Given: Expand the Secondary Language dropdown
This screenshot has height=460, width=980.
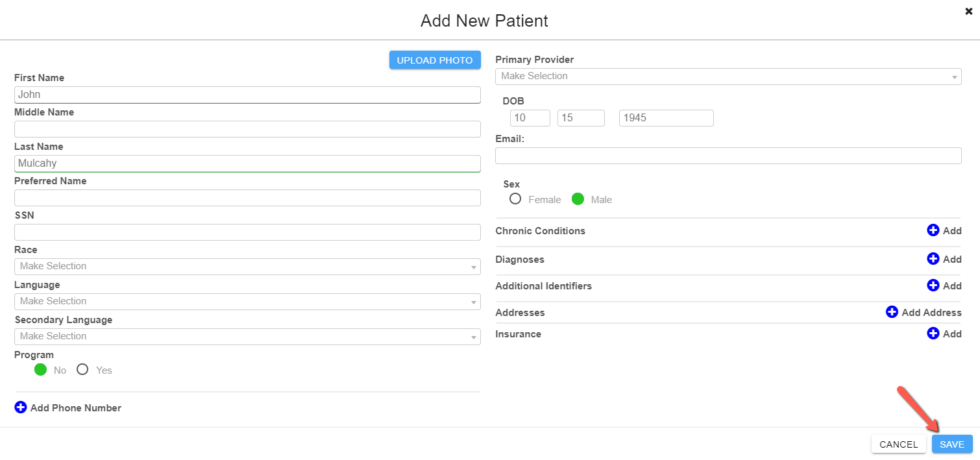Looking at the screenshot, I should coord(247,337).
